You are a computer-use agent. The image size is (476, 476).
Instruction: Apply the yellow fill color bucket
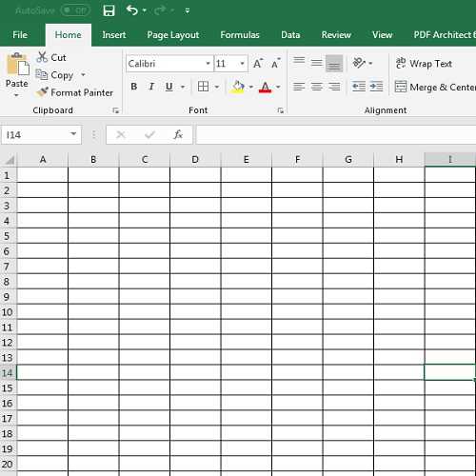(x=238, y=87)
